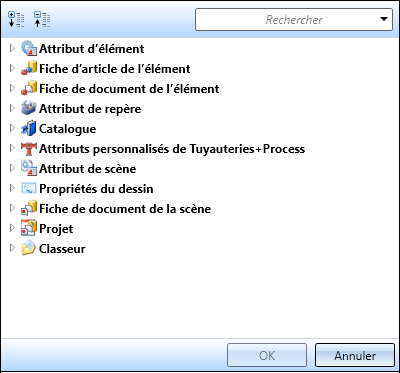Expand the Fiche de document de la scène node
This screenshot has width=400, height=373.
click(x=12, y=209)
